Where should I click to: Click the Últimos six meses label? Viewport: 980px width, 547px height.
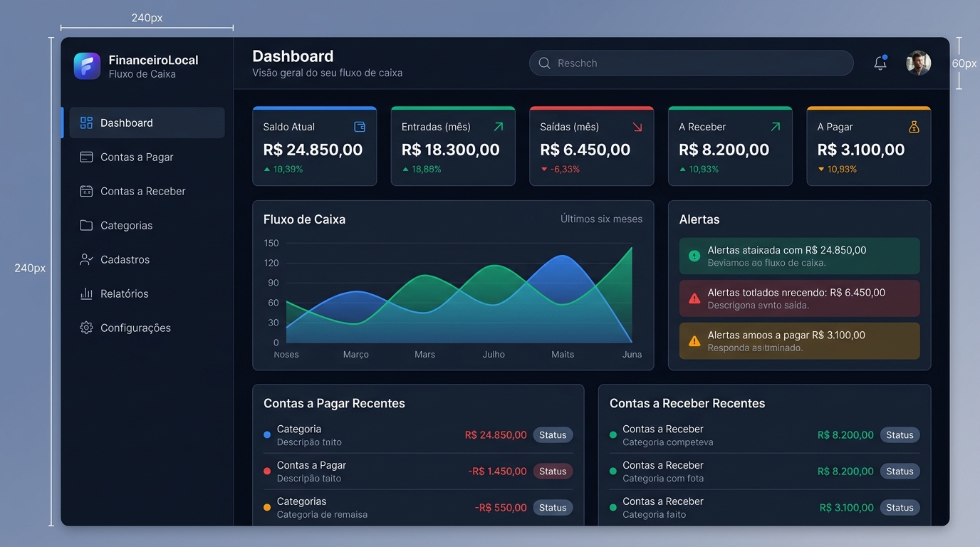[601, 219]
